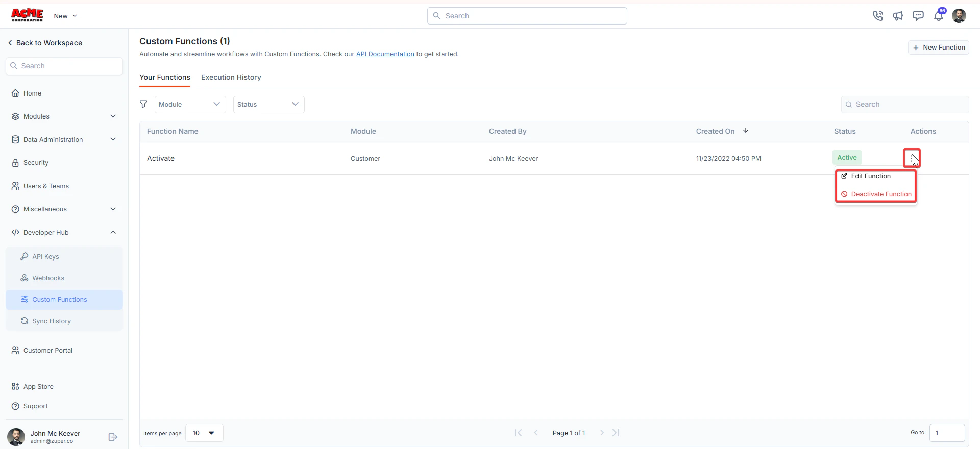Choose Deactivate Function from the menu
This screenshot has width=980, height=449.
876,194
